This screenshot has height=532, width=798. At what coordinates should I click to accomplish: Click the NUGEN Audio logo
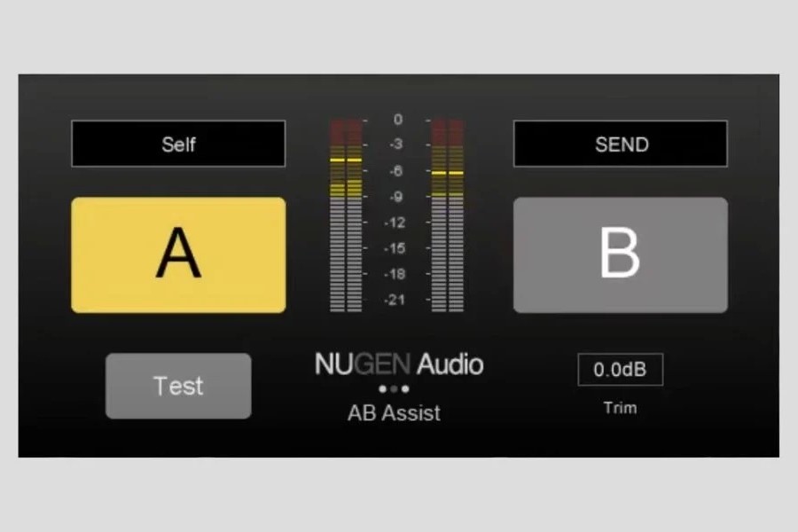pyautogui.click(x=399, y=364)
